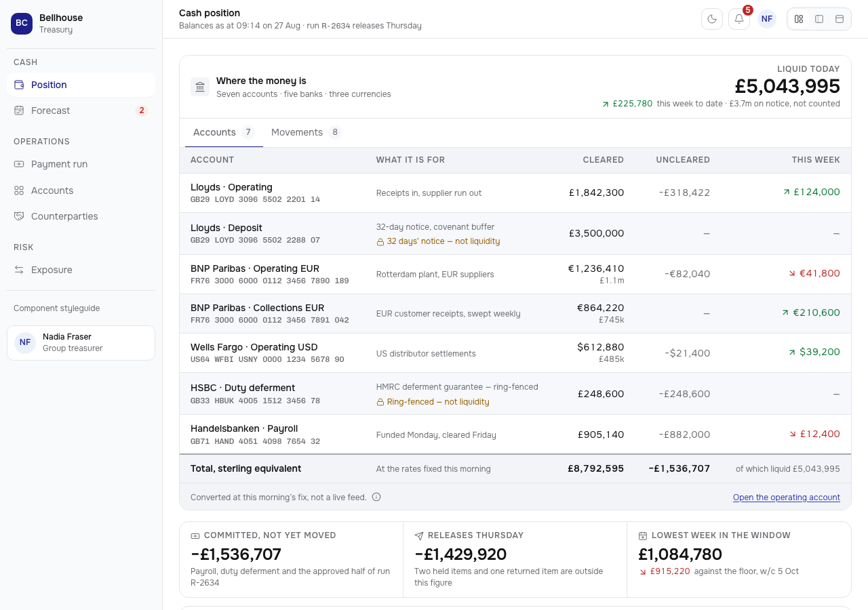Viewport: 868px width, 610px height.
Task: Click the up arrow next to $39,200
Action: (792, 352)
